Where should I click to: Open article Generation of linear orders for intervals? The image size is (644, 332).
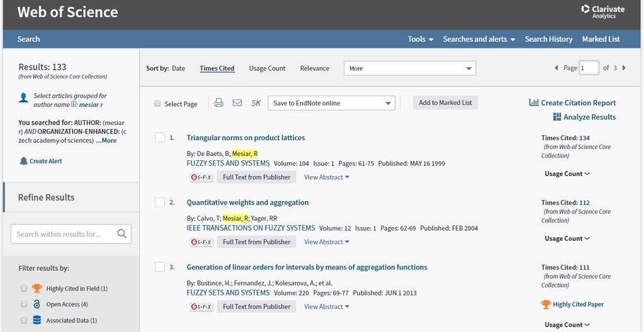pos(307,267)
